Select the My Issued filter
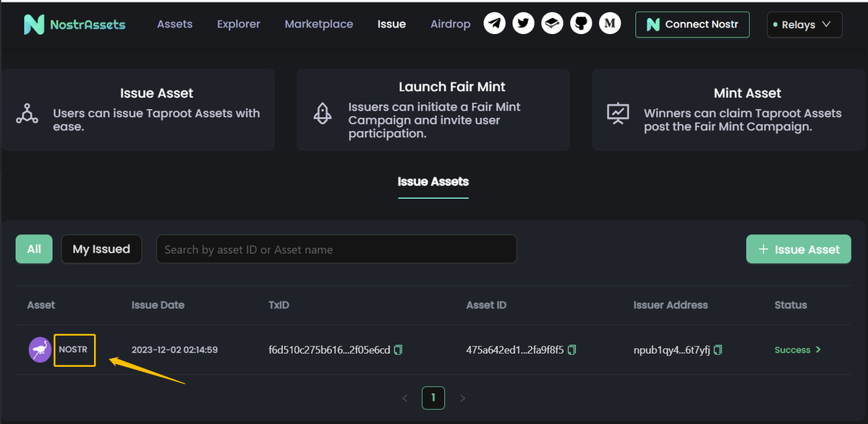Image resolution: width=868 pixels, height=424 pixels. click(101, 249)
